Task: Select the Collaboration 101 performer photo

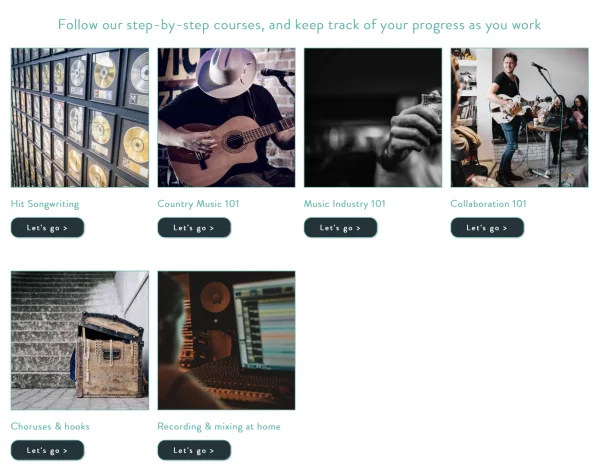Action: (x=519, y=118)
